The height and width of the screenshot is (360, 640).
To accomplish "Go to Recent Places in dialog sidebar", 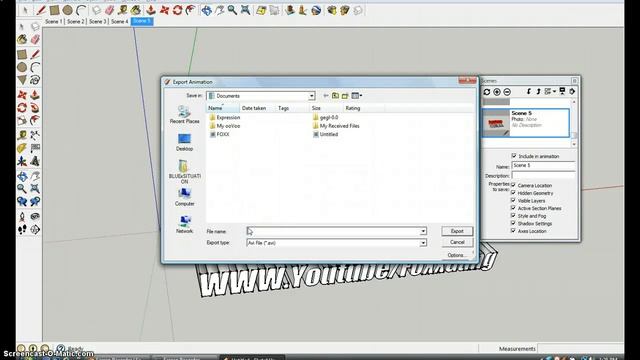I will (x=184, y=115).
